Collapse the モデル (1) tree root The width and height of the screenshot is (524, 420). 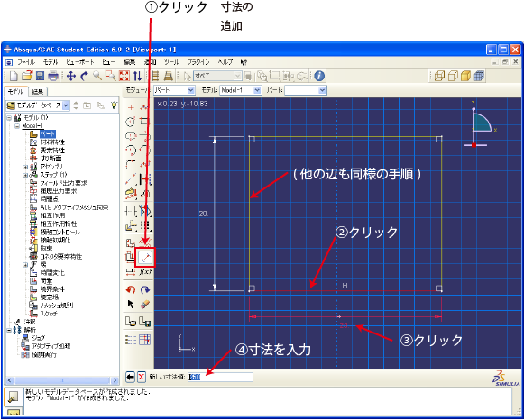(x=9, y=118)
